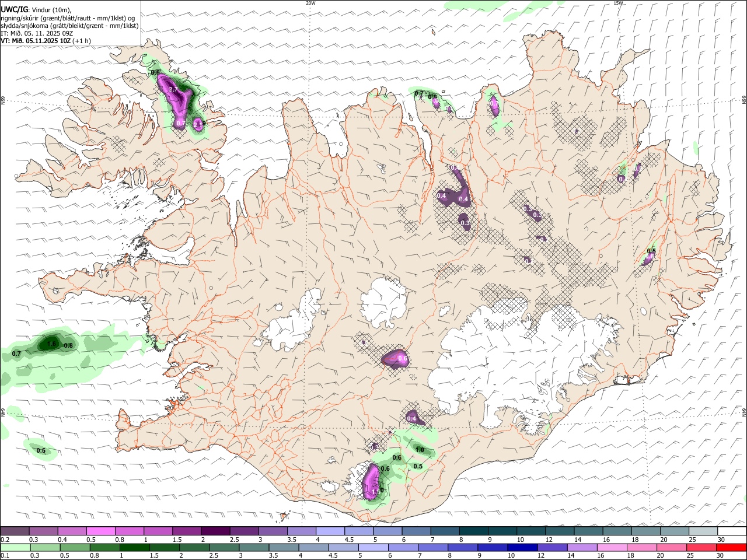Pick the royal blue 9 mm rain legend swatch
The width and height of the screenshot is (747, 560).
click(493, 548)
